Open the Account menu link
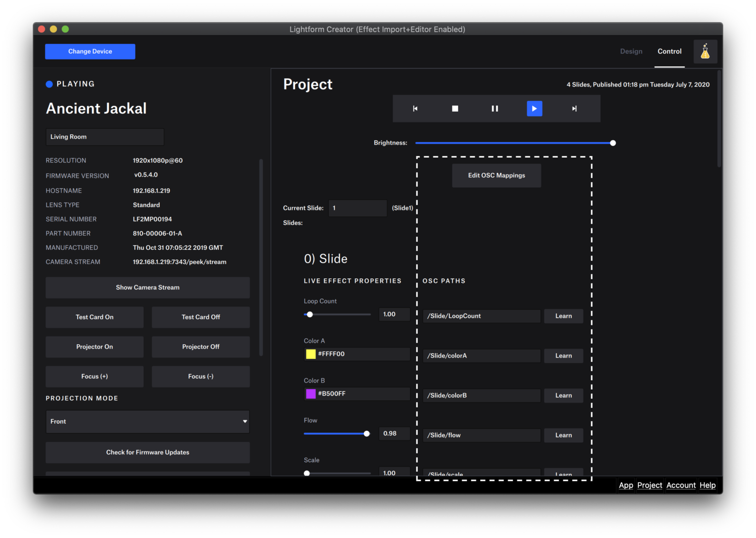Image resolution: width=756 pixels, height=538 pixels. click(681, 485)
